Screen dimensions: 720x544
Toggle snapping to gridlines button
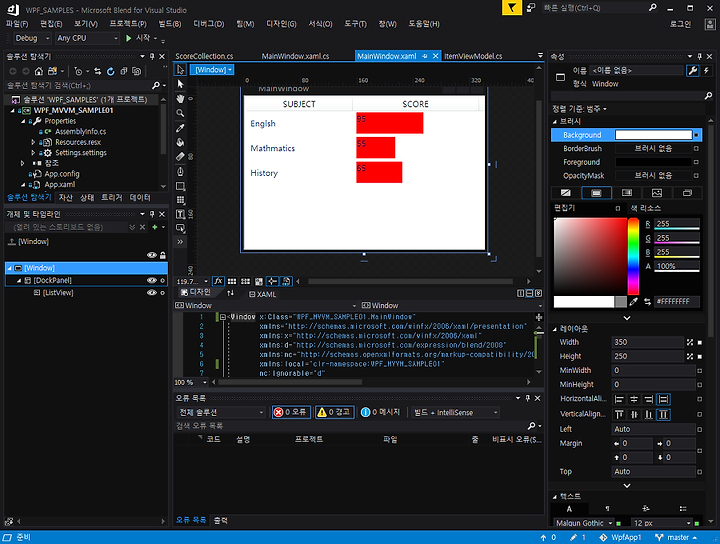(246, 281)
